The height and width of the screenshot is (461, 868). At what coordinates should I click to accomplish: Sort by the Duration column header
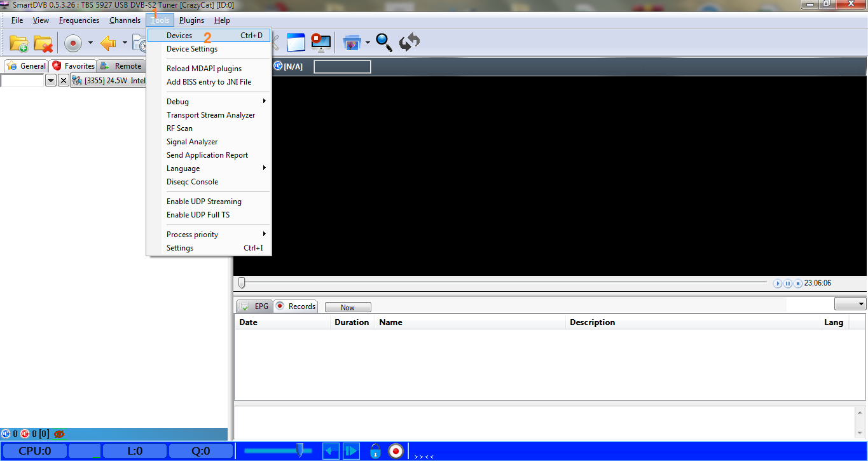click(353, 322)
